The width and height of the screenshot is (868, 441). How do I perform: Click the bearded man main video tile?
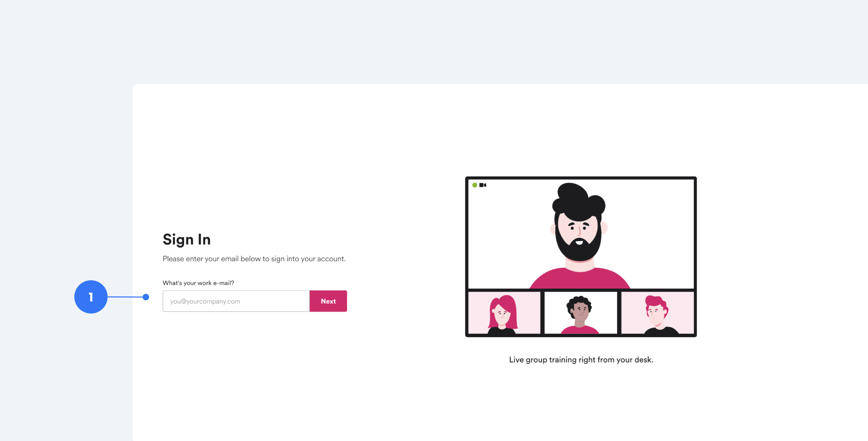click(581, 234)
